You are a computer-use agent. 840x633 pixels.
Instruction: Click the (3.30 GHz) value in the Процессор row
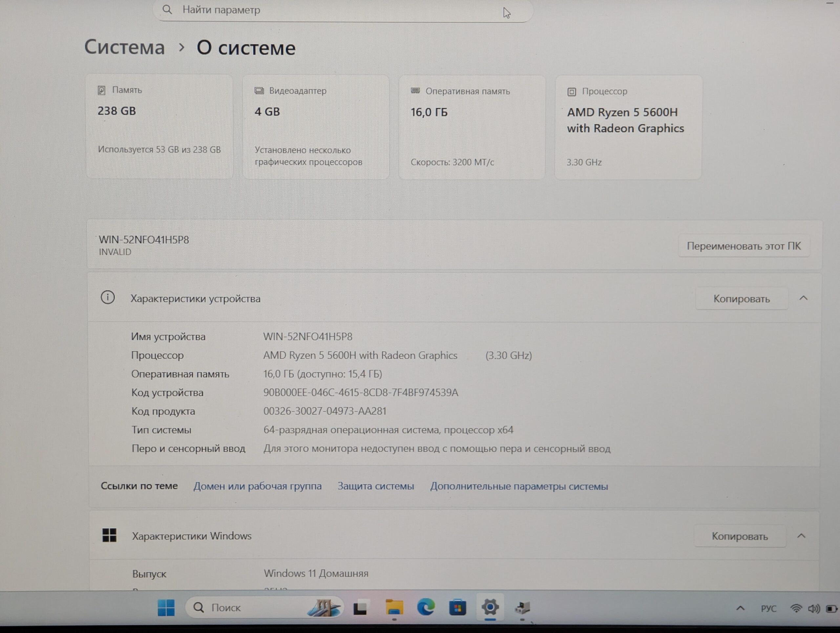point(509,356)
